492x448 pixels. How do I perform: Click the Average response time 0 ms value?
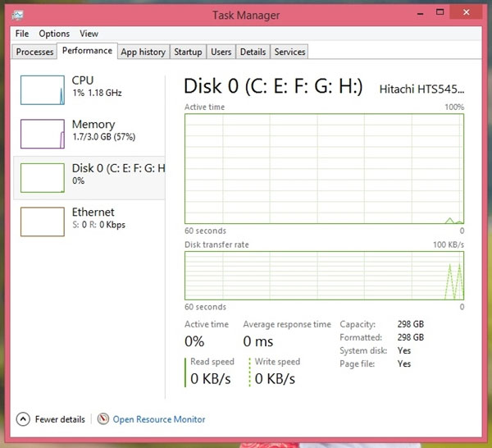point(258,341)
